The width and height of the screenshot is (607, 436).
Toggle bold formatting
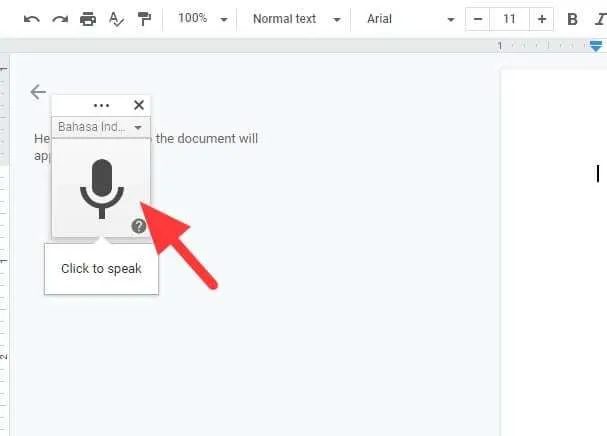click(x=572, y=19)
